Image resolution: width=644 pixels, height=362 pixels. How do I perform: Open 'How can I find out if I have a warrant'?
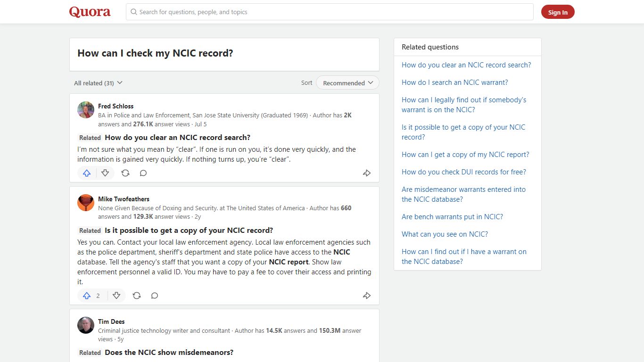point(464,256)
